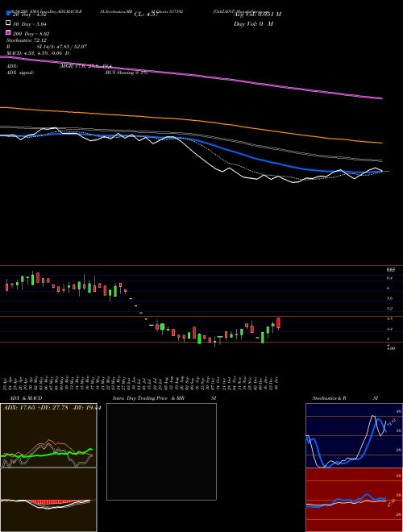The image size is (403, 532).
Task: Click the 6.4 price axis label
Action: (x=390, y=278)
